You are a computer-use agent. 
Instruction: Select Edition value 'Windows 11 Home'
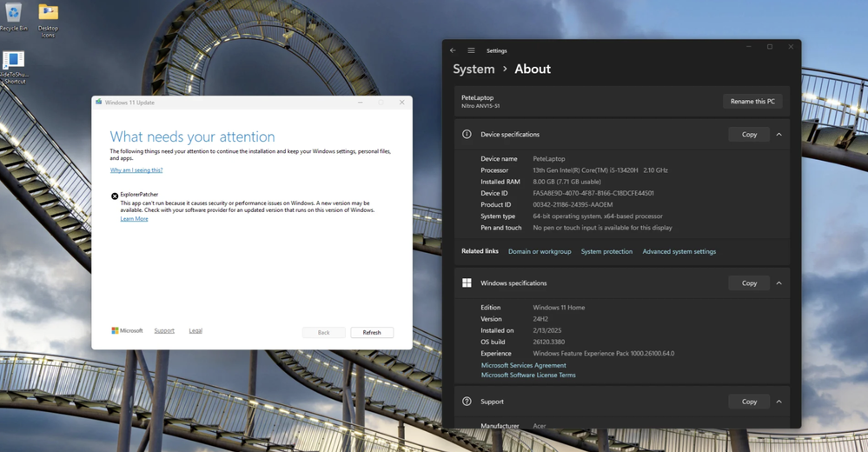(559, 308)
